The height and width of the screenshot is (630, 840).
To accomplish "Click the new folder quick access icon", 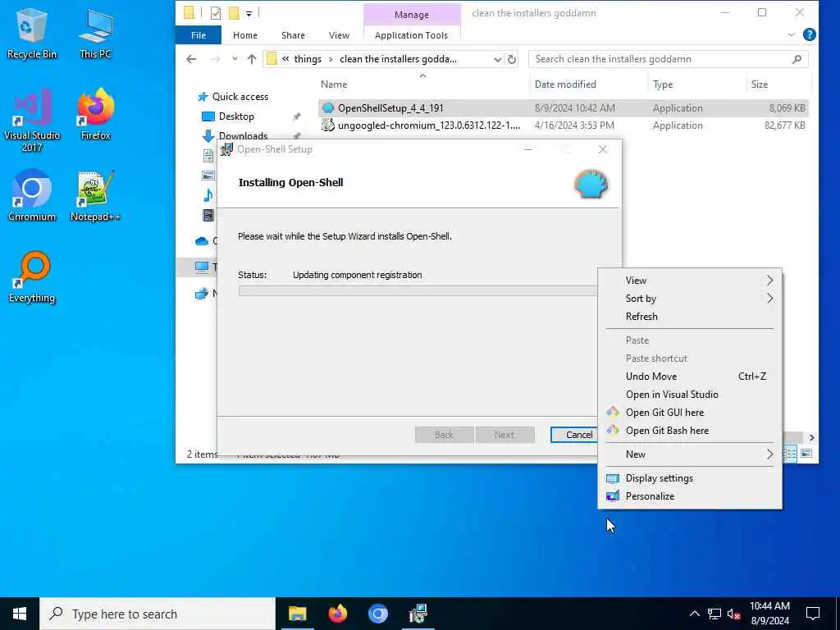I will click(234, 13).
